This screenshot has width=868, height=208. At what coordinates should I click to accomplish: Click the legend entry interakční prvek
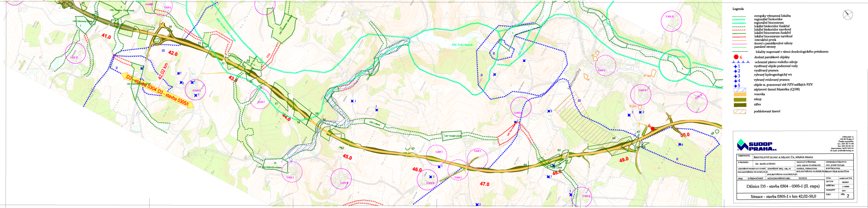(x=766, y=40)
